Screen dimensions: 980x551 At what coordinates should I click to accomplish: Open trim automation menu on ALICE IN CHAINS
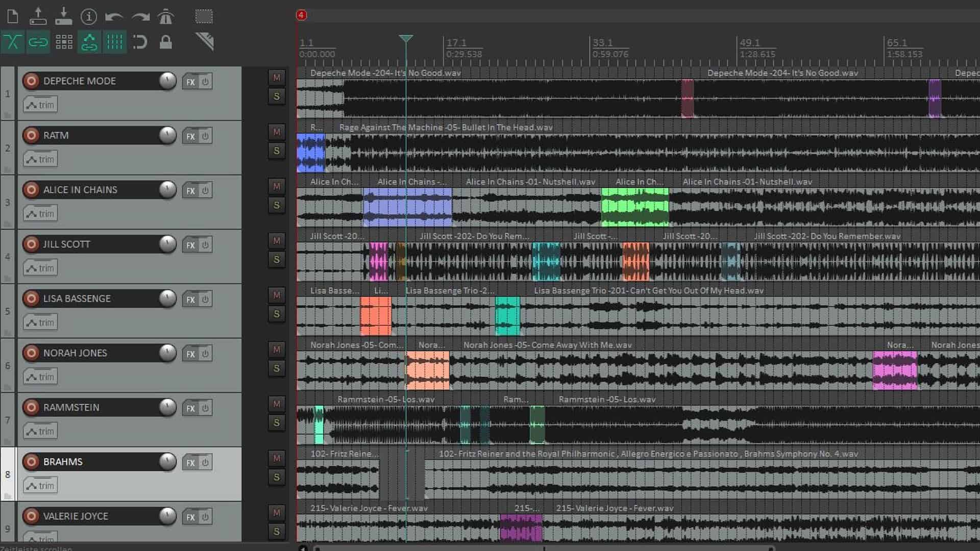(x=40, y=214)
